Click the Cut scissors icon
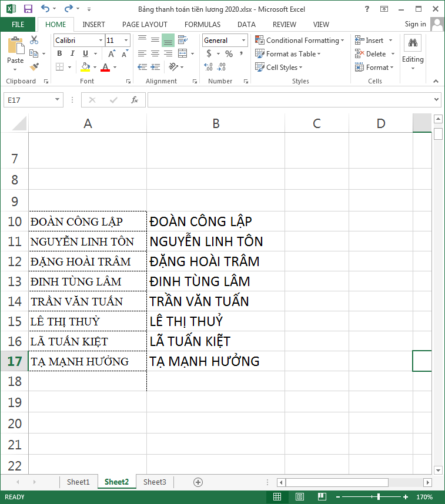 click(34, 41)
